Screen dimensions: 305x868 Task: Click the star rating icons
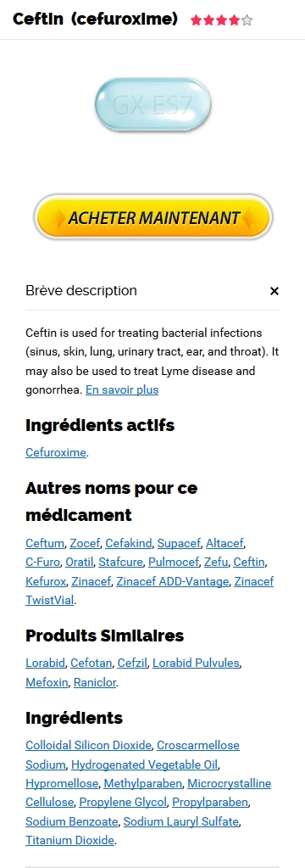[x=221, y=20]
